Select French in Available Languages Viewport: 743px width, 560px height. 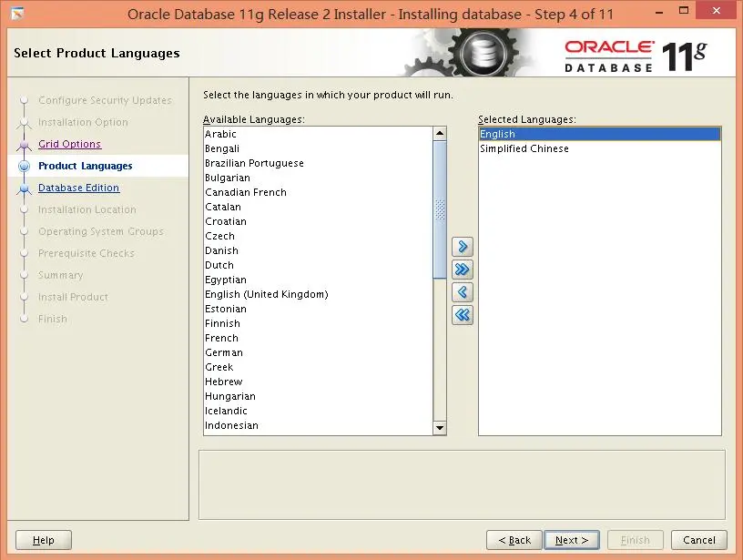[x=318, y=338]
